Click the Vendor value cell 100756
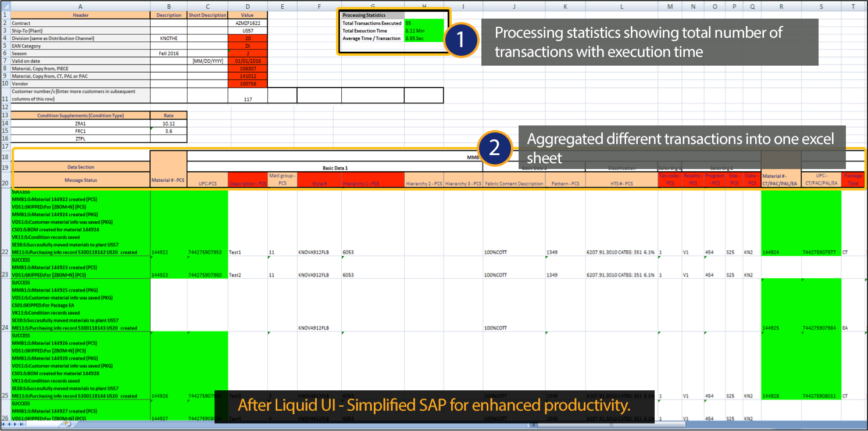The width and height of the screenshot is (868, 431). (248, 84)
